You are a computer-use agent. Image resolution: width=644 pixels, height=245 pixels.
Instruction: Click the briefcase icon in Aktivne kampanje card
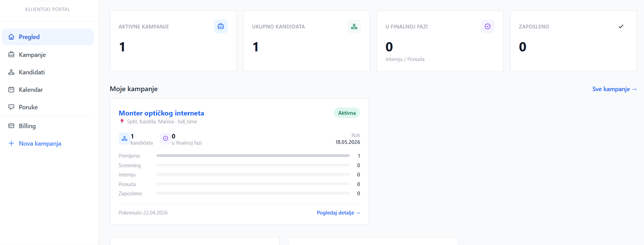(221, 26)
